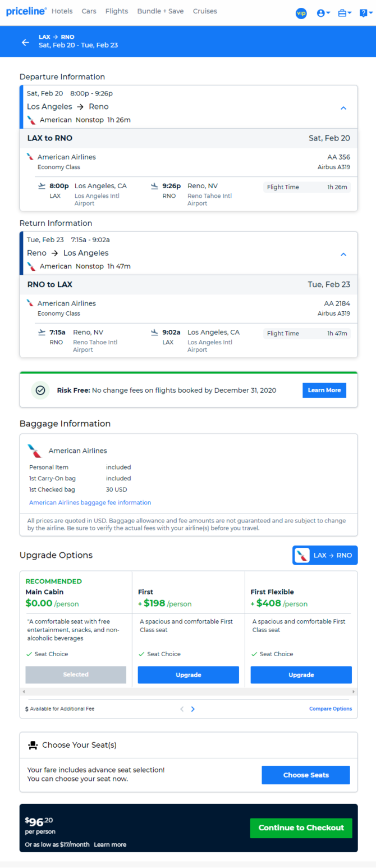Click the seat icon beside Choose Your Seat(s)
Viewport: 376px width, 868px height.
pyautogui.click(x=33, y=745)
